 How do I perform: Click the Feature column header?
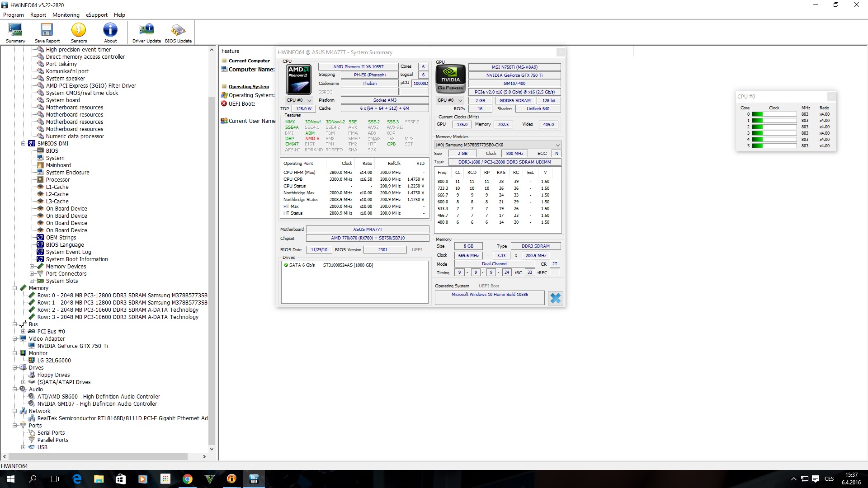pos(230,51)
